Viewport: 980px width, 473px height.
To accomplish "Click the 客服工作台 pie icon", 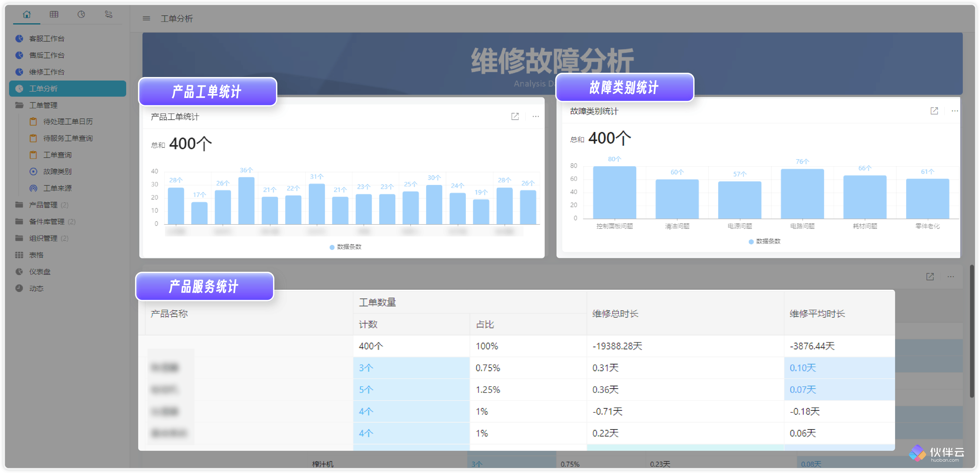I will pos(19,39).
